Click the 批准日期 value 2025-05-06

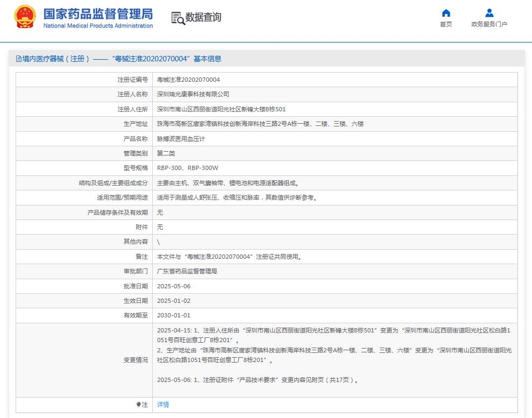[x=173, y=286]
